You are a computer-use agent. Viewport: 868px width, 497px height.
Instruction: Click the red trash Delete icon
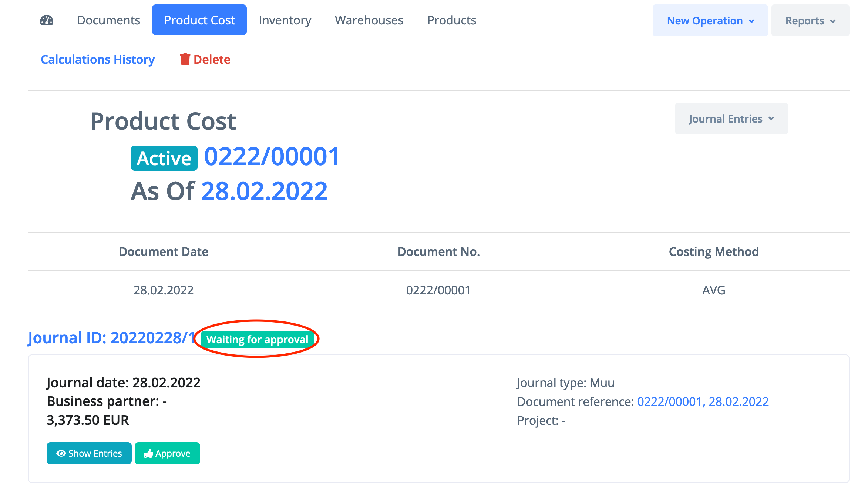click(x=185, y=59)
